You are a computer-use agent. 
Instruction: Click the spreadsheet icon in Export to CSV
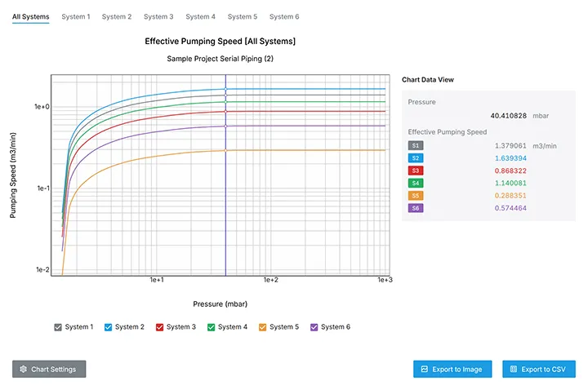click(x=514, y=370)
